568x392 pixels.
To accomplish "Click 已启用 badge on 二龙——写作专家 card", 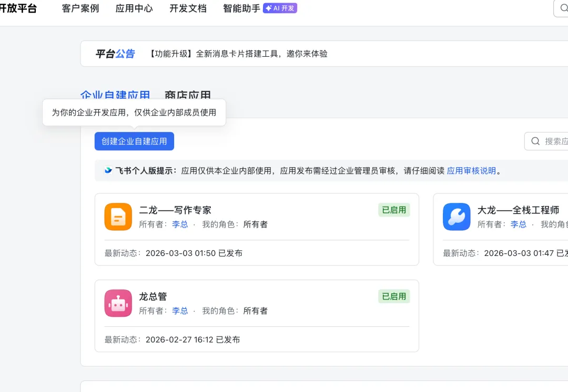I will pyautogui.click(x=394, y=210).
